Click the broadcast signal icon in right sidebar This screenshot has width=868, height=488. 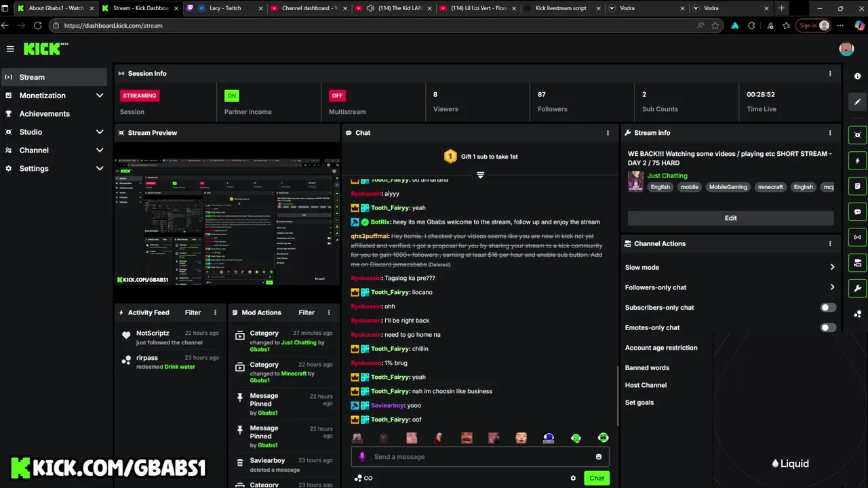pyautogui.click(x=858, y=237)
